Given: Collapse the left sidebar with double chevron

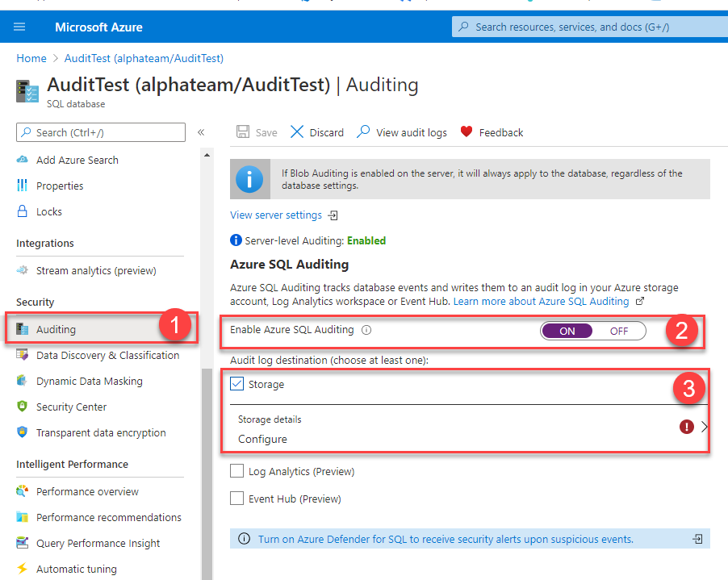Looking at the screenshot, I should tap(201, 132).
